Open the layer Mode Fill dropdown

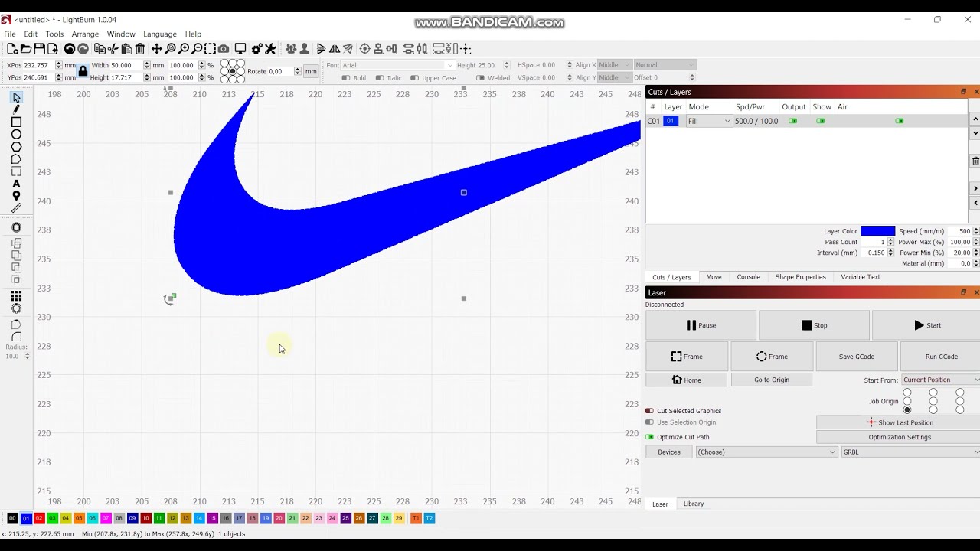pos(709,121)
